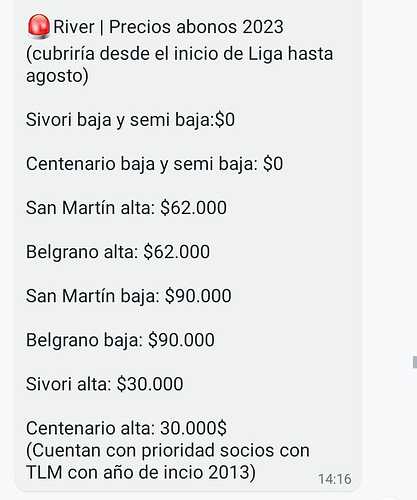Click the year 2023 in the title

point(263,27)
